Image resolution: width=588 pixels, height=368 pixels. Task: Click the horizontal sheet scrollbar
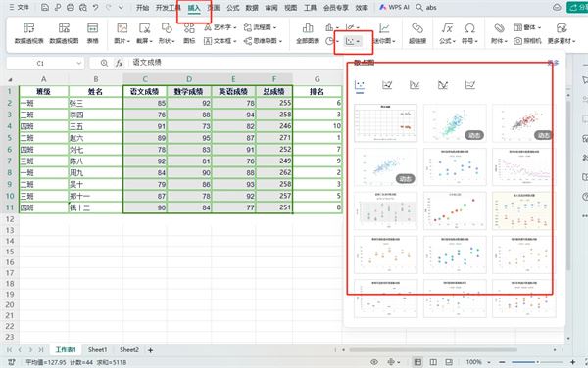[x=433, y=350]
